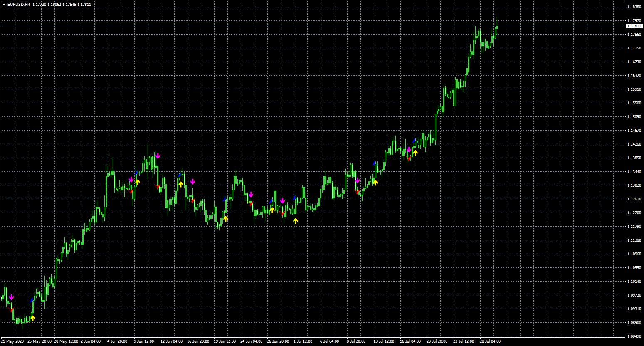Image resolution: width=644 pixels, height=346 pixels.
Task: Click the price axis label 1.17560
Action: pyautogui.click(x=634, y=35)
